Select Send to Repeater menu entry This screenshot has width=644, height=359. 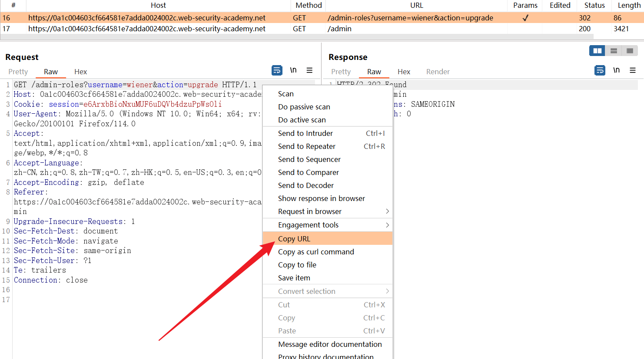point(307,146)
